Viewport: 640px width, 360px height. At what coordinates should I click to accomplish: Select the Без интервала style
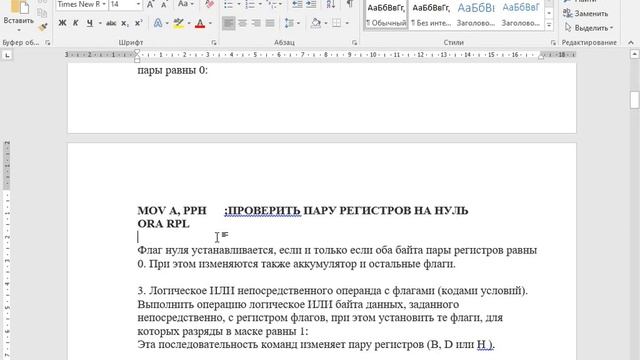[x=431, y=14]
